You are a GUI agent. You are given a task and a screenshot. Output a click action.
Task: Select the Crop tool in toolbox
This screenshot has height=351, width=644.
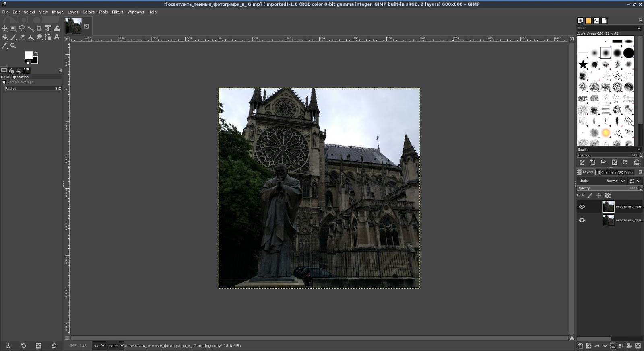pyautogui.click(x=39, y=28)
